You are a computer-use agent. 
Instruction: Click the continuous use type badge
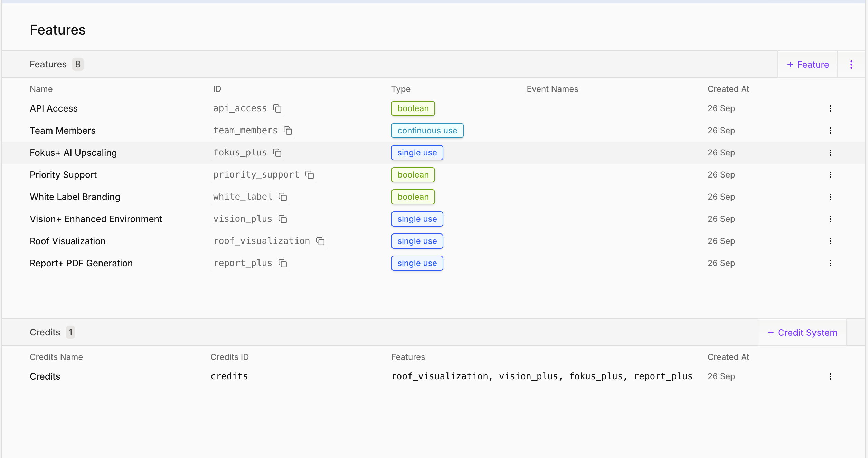tap(427, 131)
